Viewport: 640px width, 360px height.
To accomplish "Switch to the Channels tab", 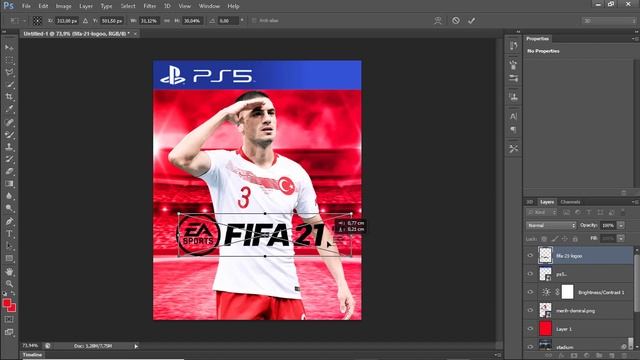I will coord(570,202).
